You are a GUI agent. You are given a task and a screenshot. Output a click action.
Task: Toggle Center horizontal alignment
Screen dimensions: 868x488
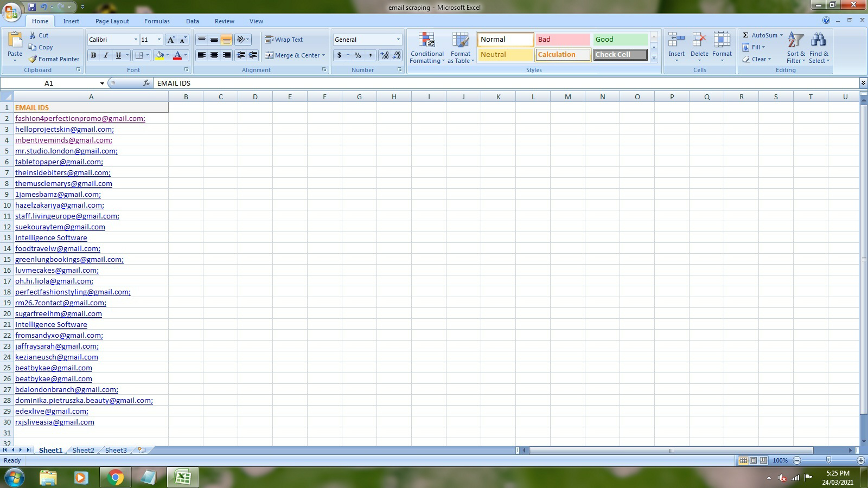214,55
